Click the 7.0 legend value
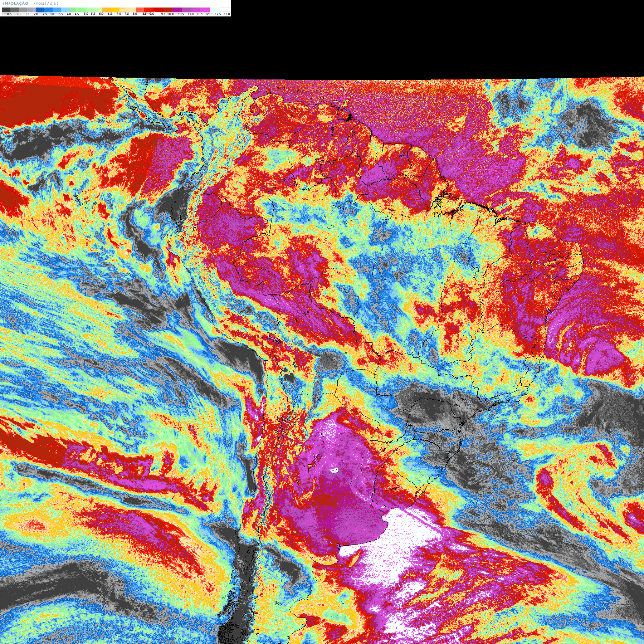 [x=119, y=14]
